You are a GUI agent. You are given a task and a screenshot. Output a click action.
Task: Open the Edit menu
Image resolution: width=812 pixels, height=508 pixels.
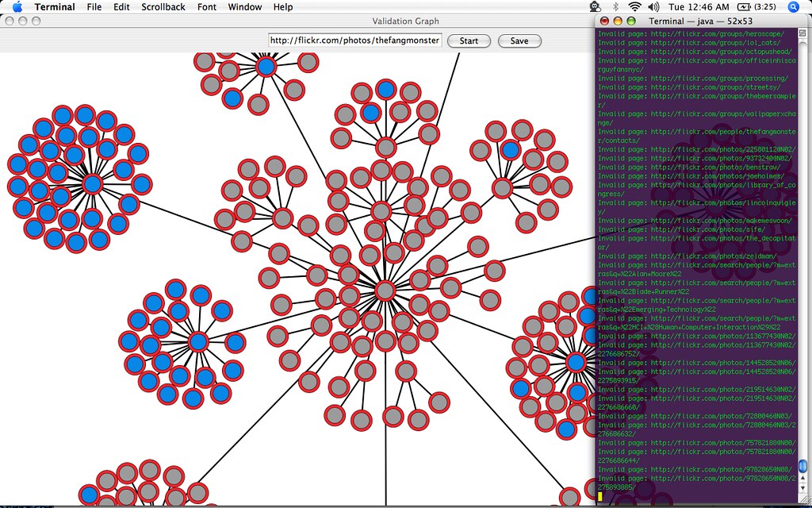[121, 6]
